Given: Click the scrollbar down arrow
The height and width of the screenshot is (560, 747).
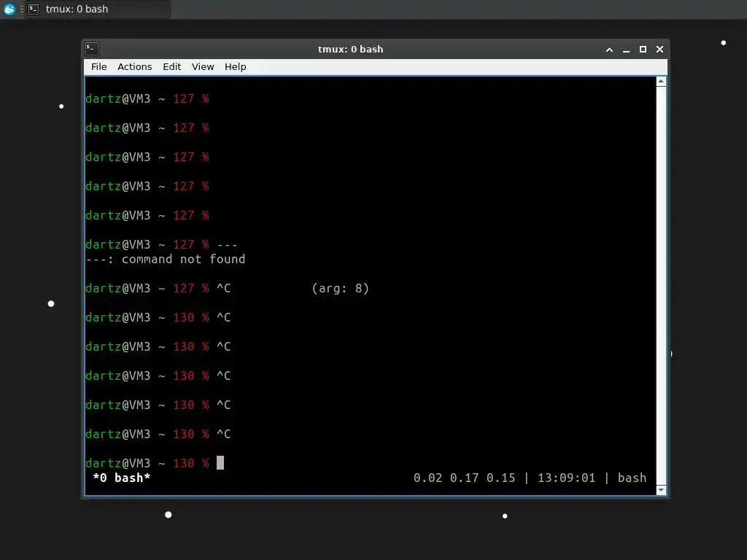Looking at the screenshot, I should coord(661,490).
